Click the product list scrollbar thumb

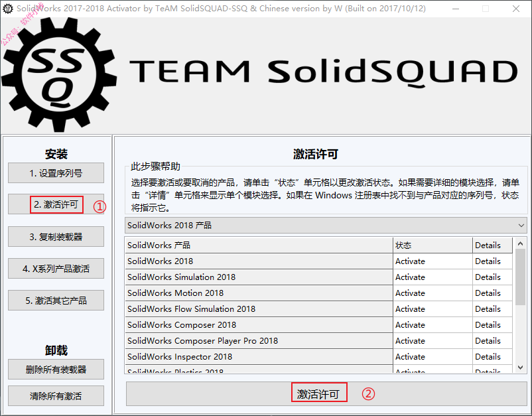click(x=520, y=277)
